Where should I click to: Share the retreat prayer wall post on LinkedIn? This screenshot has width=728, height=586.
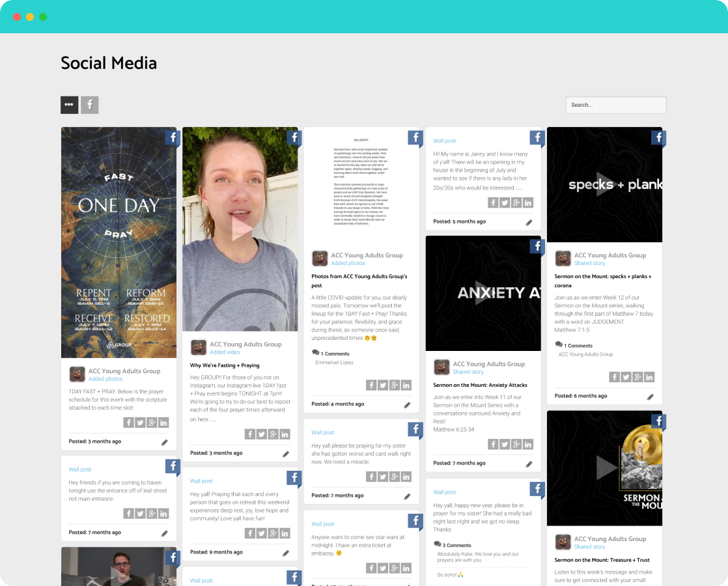click(285, 533)
